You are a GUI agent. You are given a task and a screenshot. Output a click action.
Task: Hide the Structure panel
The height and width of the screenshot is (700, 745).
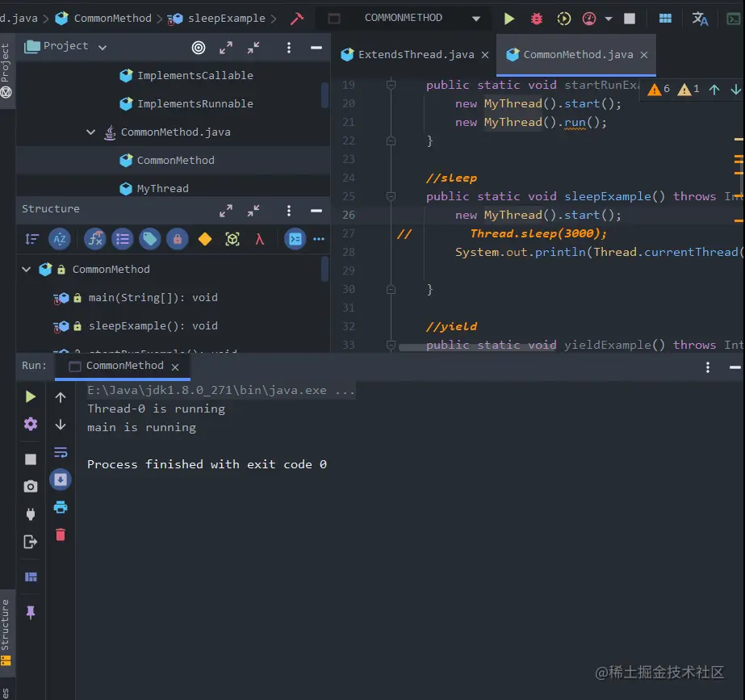316,211
